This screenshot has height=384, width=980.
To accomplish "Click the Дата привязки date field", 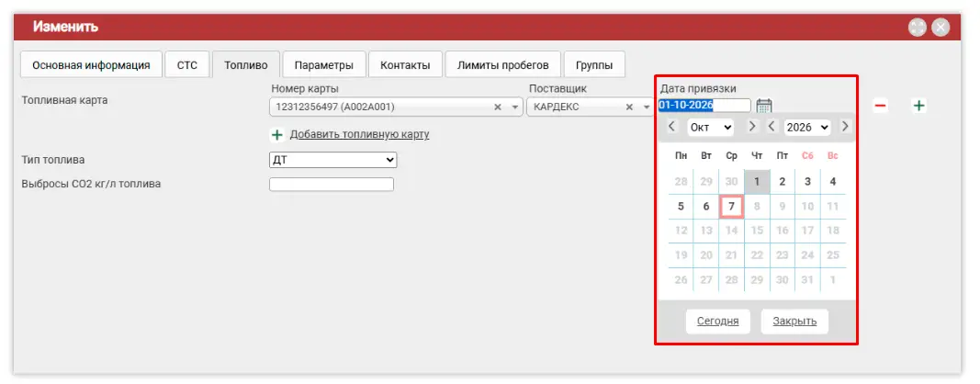I will (704, 106).
